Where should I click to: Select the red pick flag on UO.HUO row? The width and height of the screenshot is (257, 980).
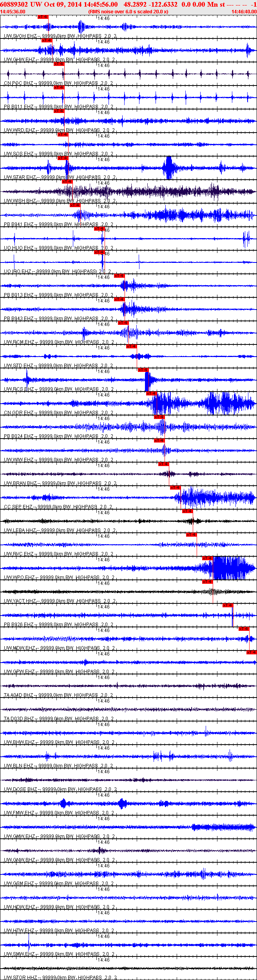pos(100,229)
